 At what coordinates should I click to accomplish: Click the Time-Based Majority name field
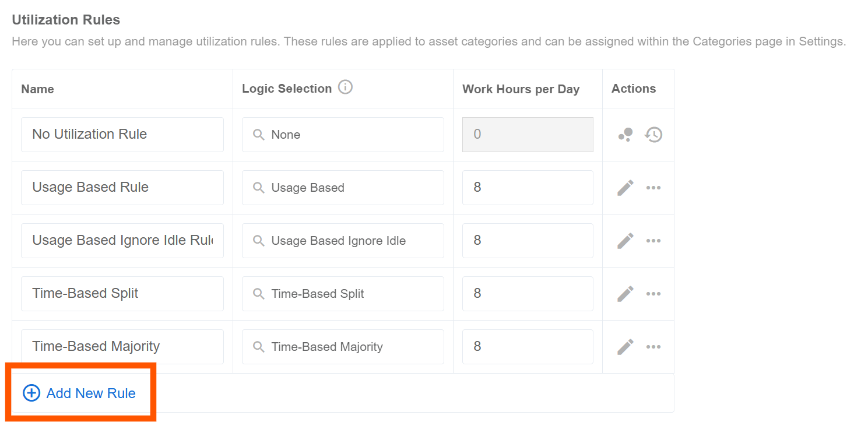click(122, 347)
